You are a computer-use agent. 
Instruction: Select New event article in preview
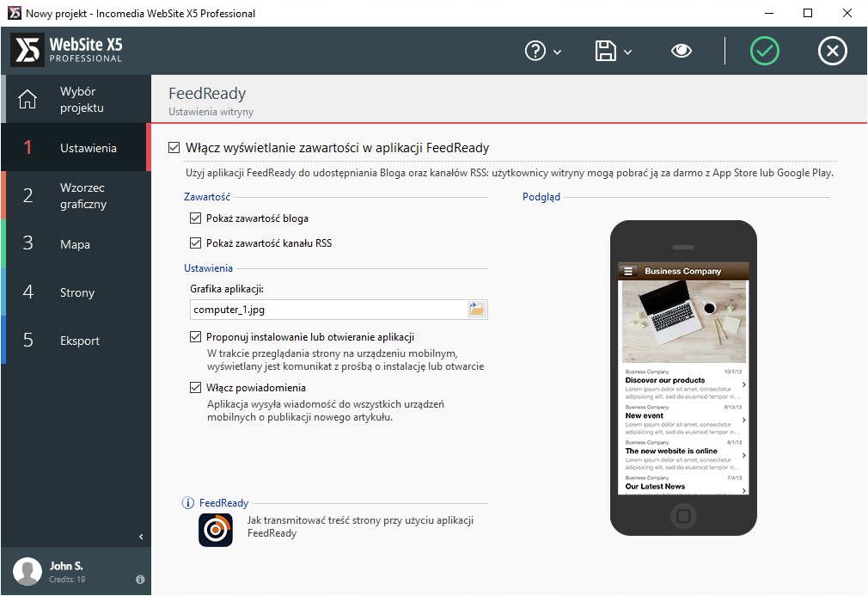click(x=684, y=420)
